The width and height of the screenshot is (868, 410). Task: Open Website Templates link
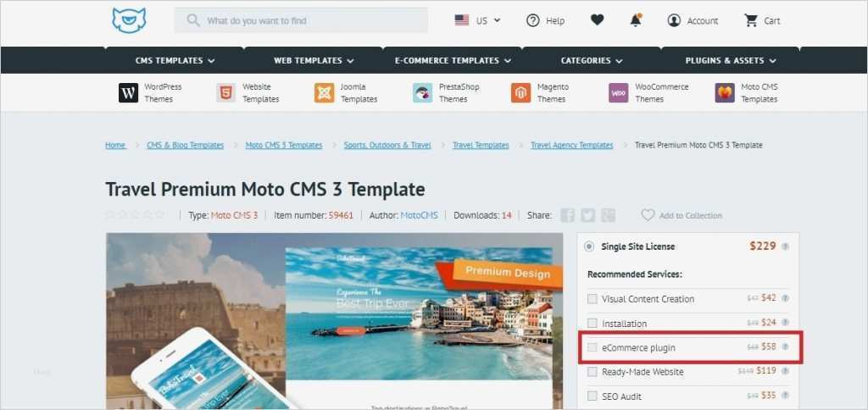pyautogui.click(x=260, y=93)
